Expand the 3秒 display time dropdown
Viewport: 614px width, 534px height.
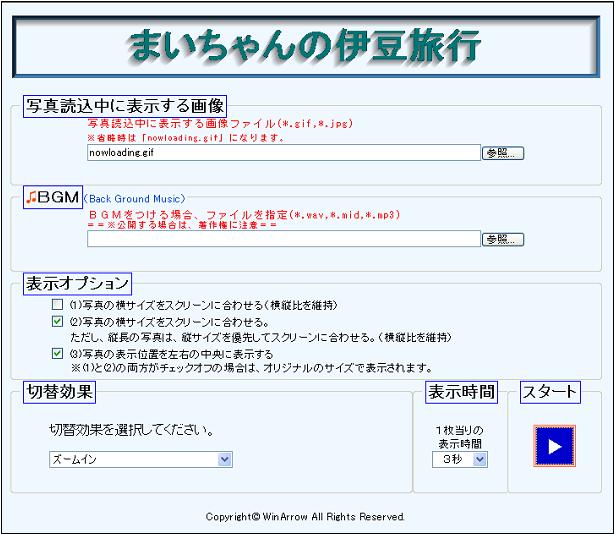pos(459,459)
